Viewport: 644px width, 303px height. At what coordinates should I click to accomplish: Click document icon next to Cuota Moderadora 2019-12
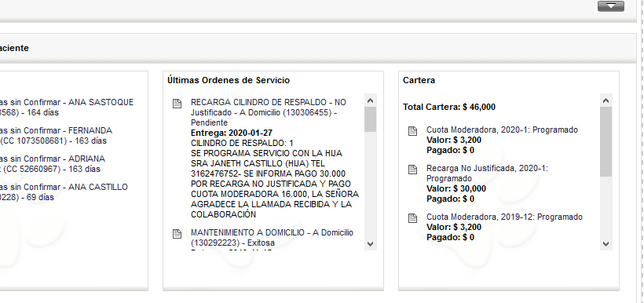click(x=413, y=218)
